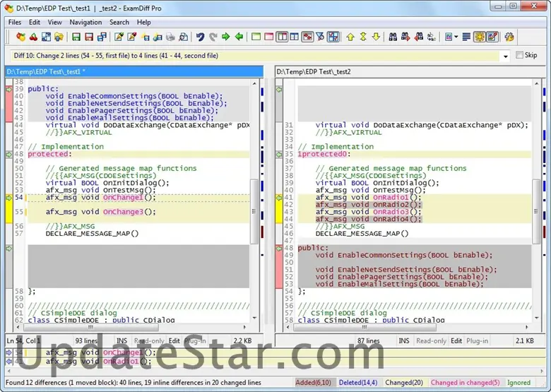This screenshot has width=551, height=392.
Task: Click right pane title D:\Temp\EDP Test\_test2
Action: click(409, 71)
